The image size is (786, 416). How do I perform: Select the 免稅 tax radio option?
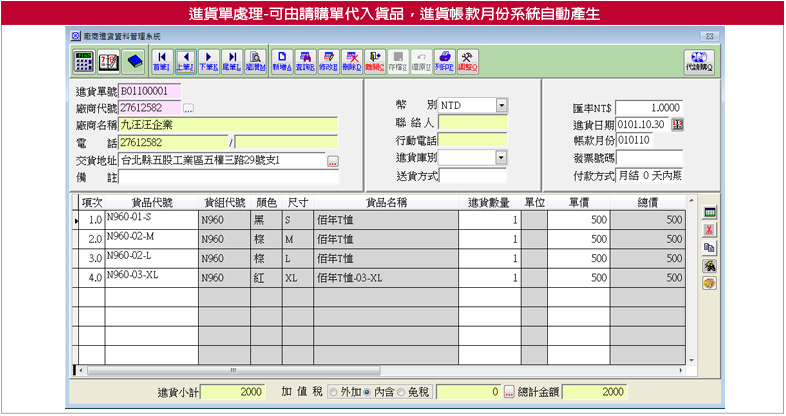(x=402, y=392)
